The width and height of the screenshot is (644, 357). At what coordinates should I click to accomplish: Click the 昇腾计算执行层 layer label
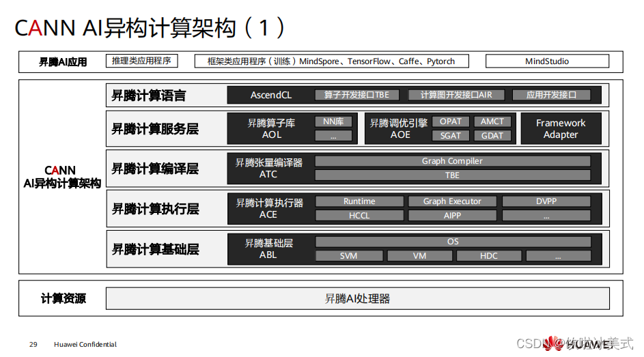pos(156,209)
